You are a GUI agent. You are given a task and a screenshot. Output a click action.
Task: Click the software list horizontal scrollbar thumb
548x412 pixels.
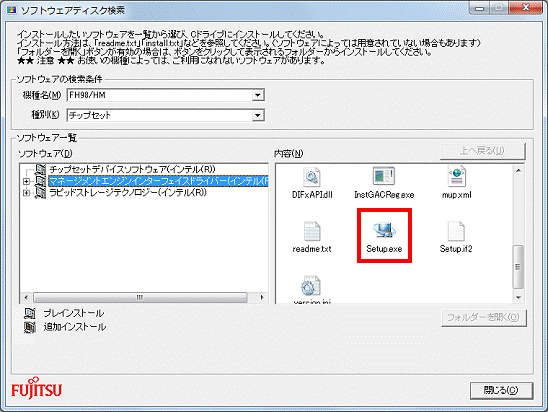140,298
